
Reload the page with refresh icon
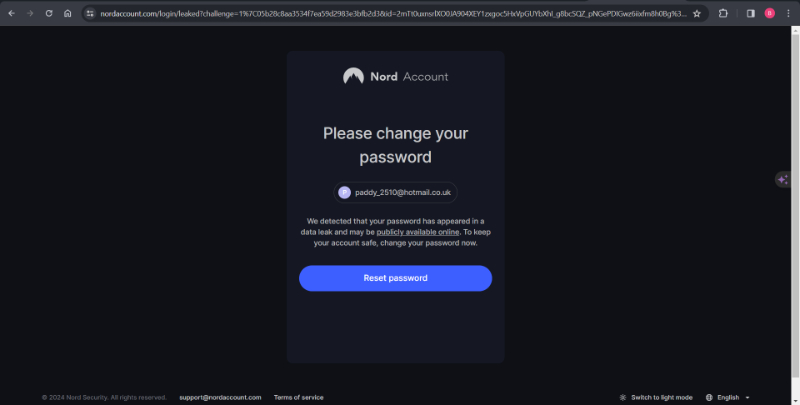(49, 13)
